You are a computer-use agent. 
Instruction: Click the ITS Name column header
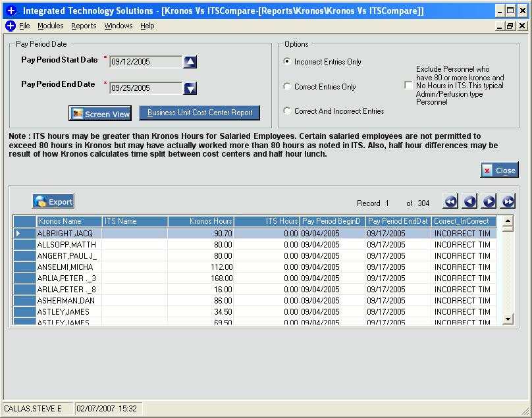point(135,221)
